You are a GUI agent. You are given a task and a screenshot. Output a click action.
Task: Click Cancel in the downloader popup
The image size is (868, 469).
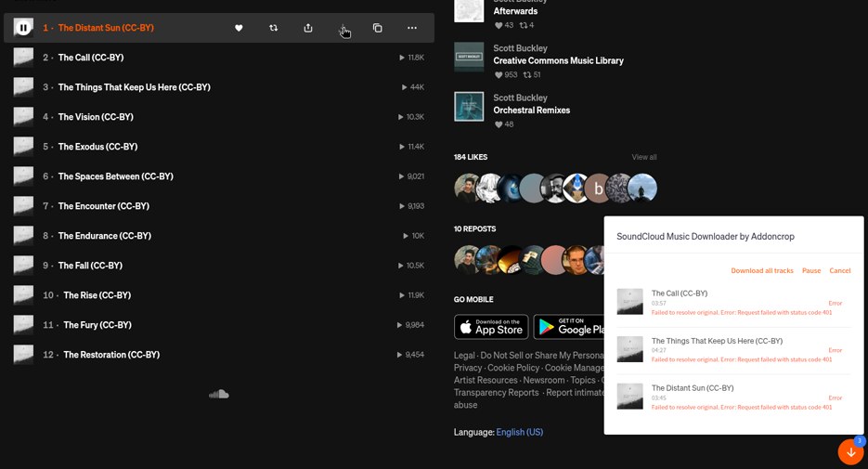840,271
